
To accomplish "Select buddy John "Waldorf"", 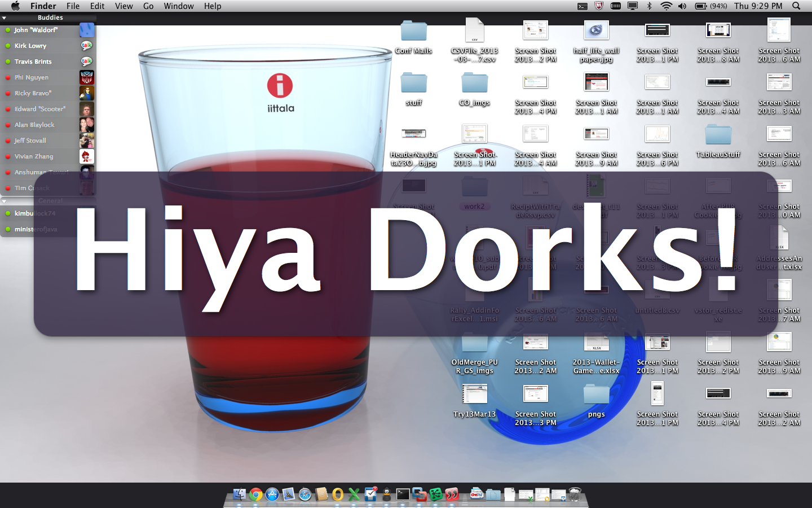I will pos(48,30).
